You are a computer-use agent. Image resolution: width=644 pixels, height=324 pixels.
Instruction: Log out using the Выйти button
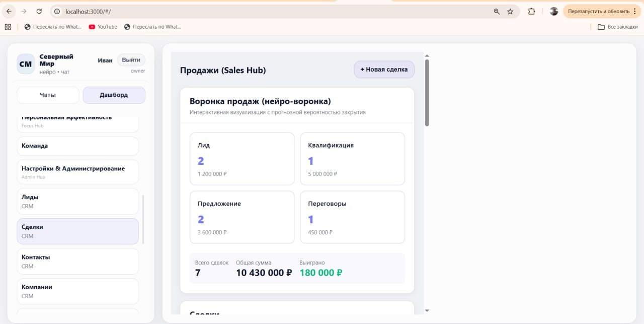[x=131, y=59]
